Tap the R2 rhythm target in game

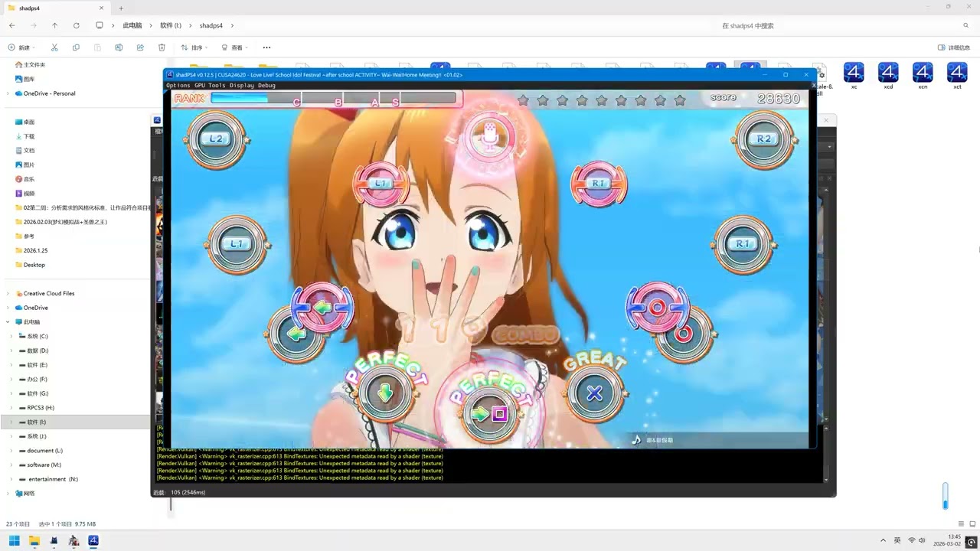click(x=763, y=139)
